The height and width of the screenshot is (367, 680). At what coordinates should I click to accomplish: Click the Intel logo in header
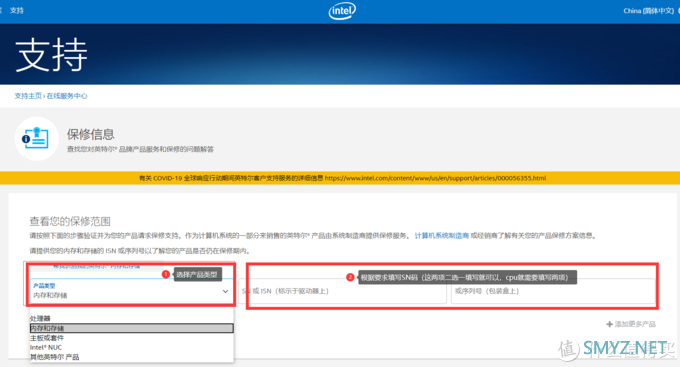(342, 11)
